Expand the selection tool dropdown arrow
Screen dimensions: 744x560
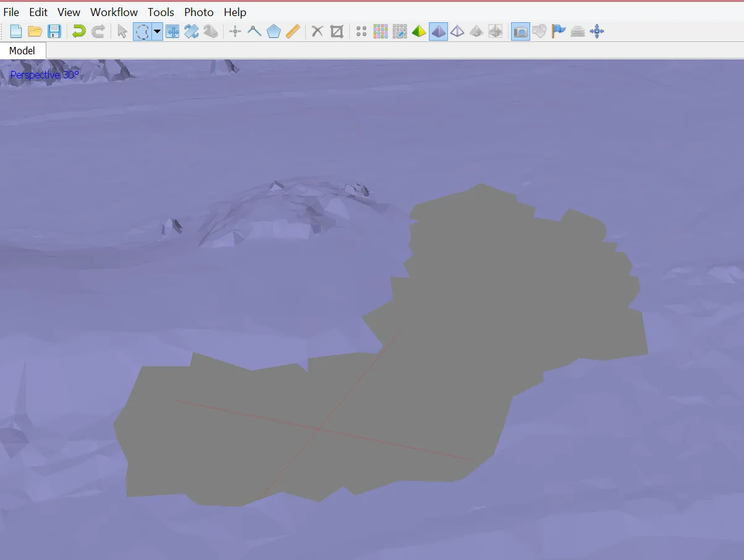pos(158,31)
